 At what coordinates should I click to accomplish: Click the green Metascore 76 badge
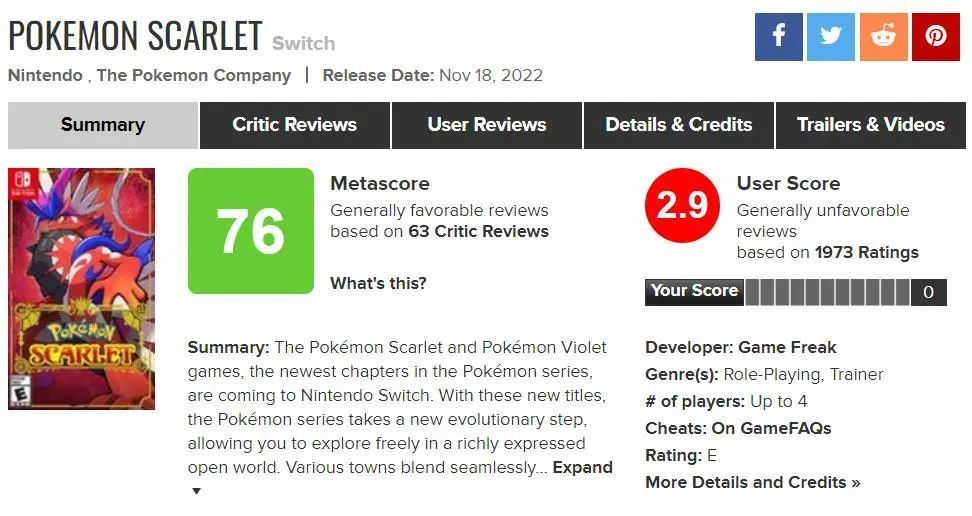click(x=251, y=231)
